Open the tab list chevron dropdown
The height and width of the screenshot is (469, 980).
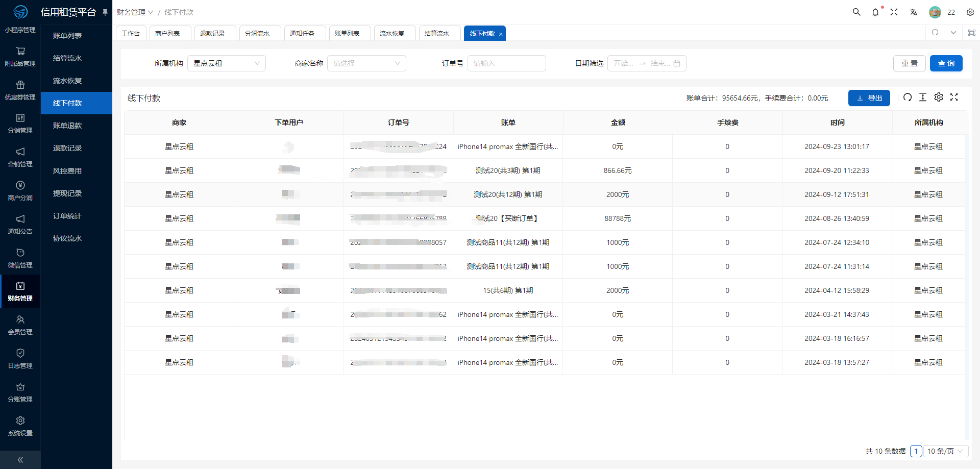click(x=953, y=33)
